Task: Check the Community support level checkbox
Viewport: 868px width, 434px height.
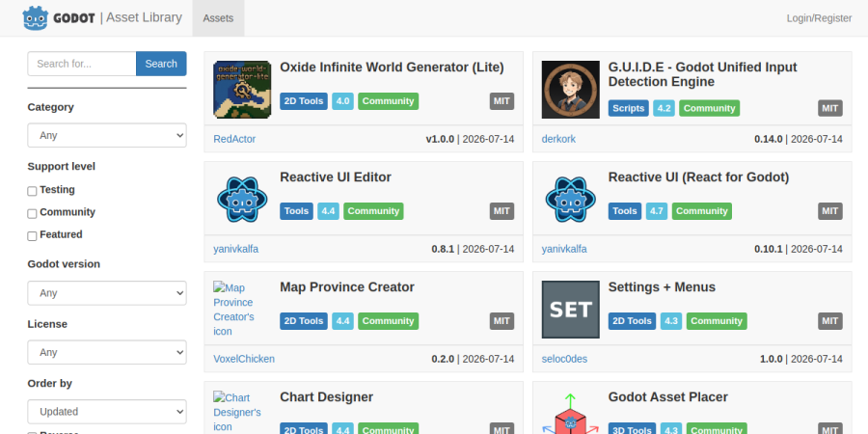Action: click(x=32, y=214)
